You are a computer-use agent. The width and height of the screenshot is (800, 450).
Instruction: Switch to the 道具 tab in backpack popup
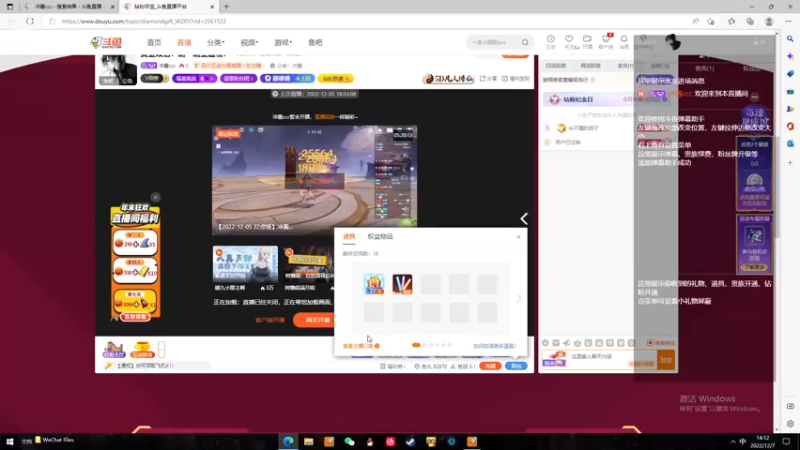pyautogui.click(x=349, y=236)
